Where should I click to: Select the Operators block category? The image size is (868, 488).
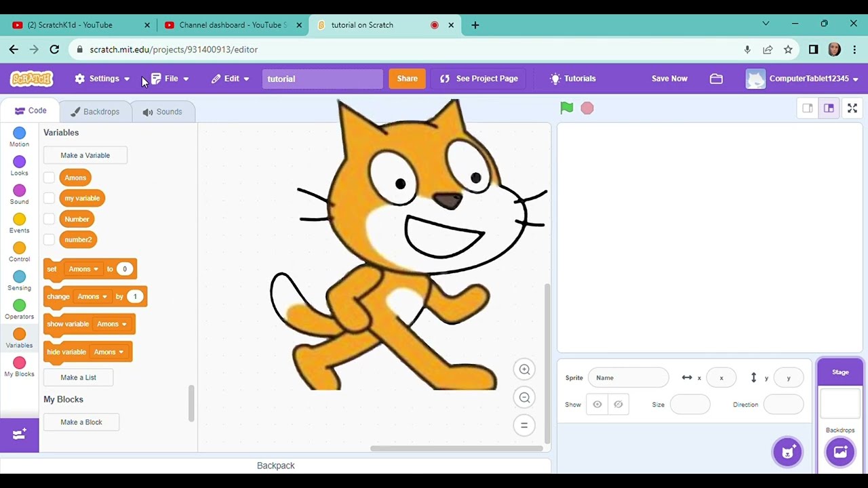pos(19,310)
